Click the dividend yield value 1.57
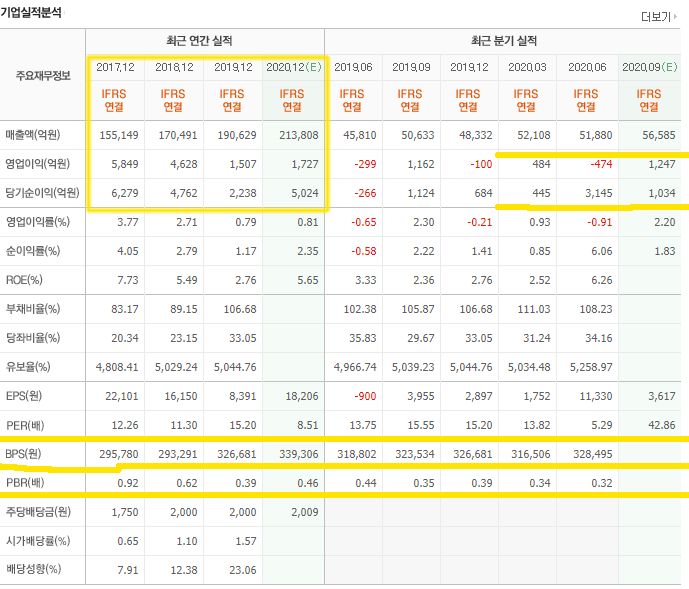This screenshot has height=589, width=689. tap(246, 541)
